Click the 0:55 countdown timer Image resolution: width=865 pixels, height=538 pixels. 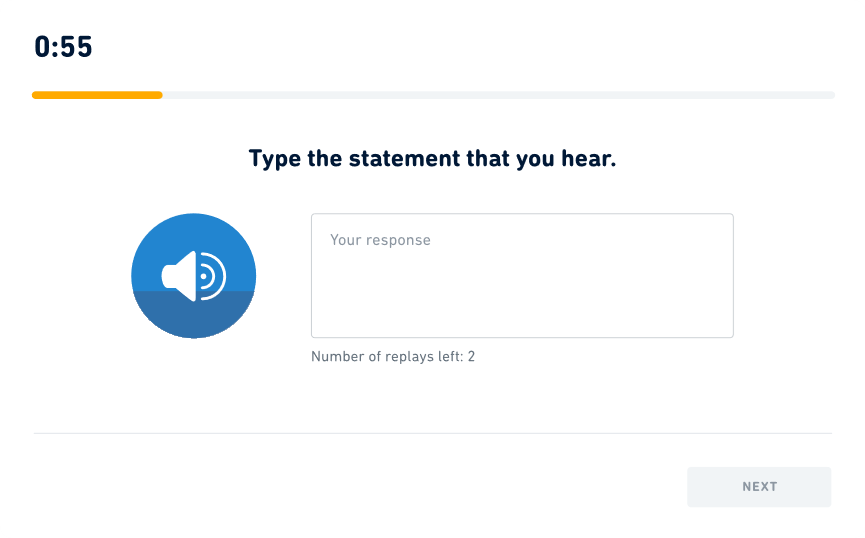(63, 47)
